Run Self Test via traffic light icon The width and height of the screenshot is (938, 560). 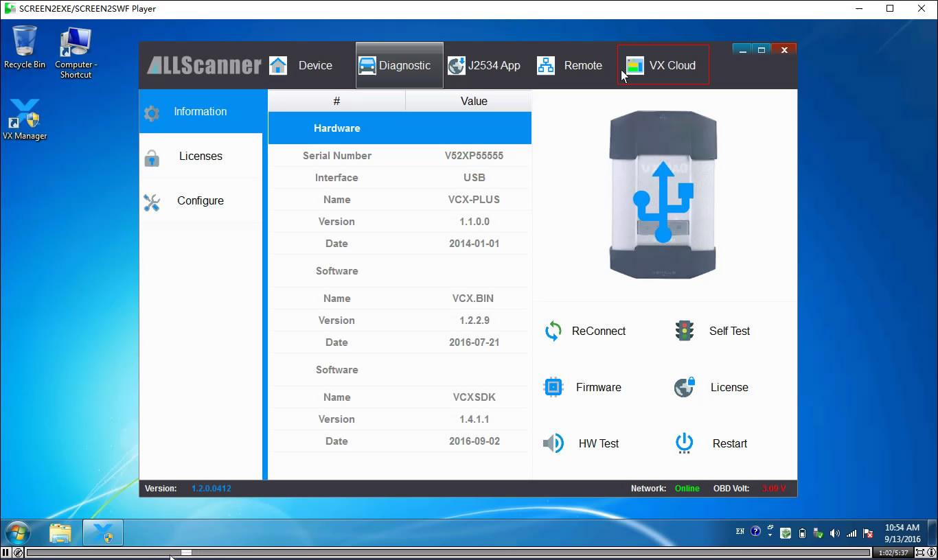coord(684,331)
